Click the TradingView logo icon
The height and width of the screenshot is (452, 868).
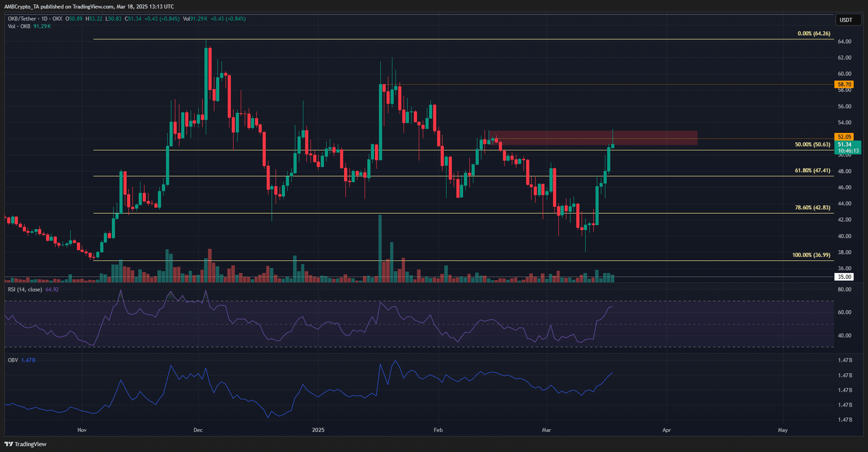pyautogui.click(x=9, y=444)
